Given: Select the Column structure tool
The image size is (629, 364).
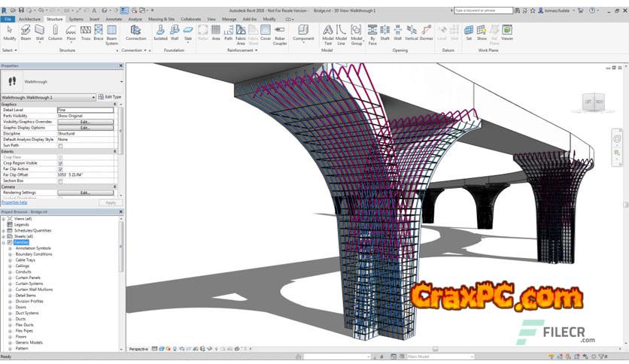Looking at the screenshot, I should 55,32.
